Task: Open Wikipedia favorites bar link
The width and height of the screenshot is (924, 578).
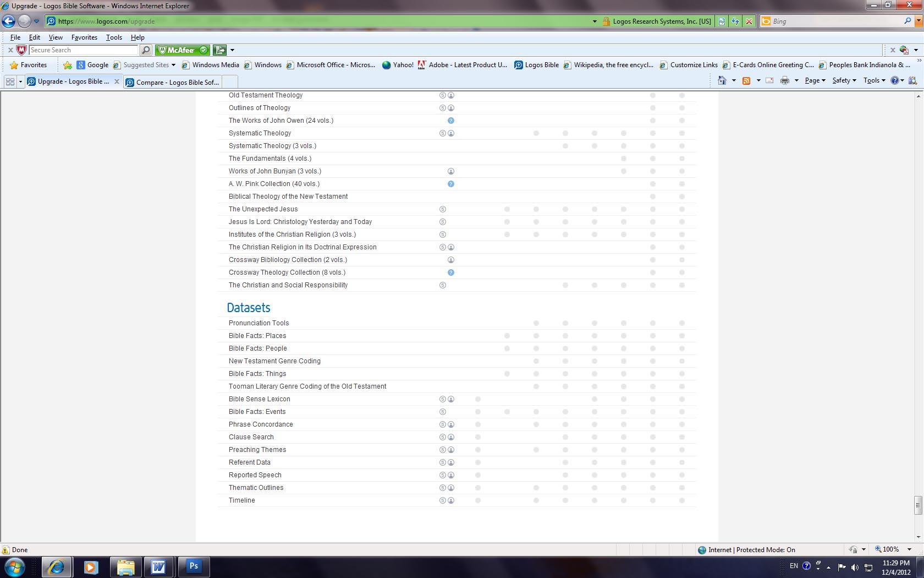Action: pyautogui.click(x=608, y=65)
